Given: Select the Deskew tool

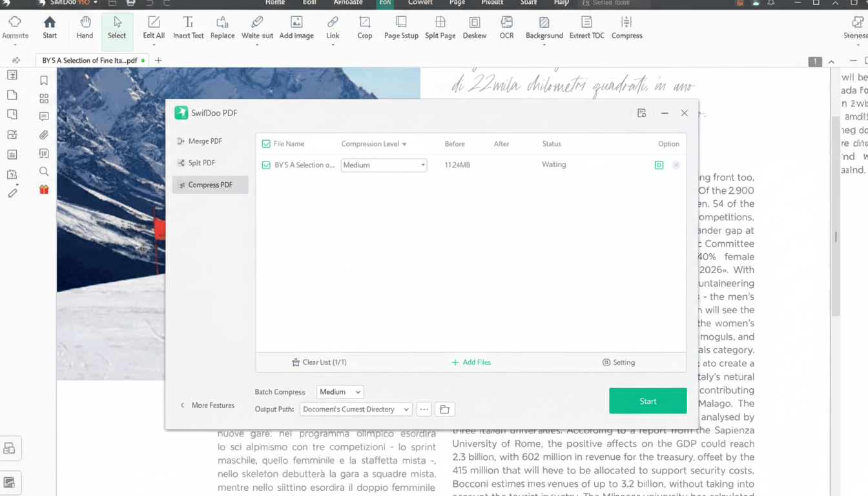Looking at the screenshot, I should (x=474, y=27).
